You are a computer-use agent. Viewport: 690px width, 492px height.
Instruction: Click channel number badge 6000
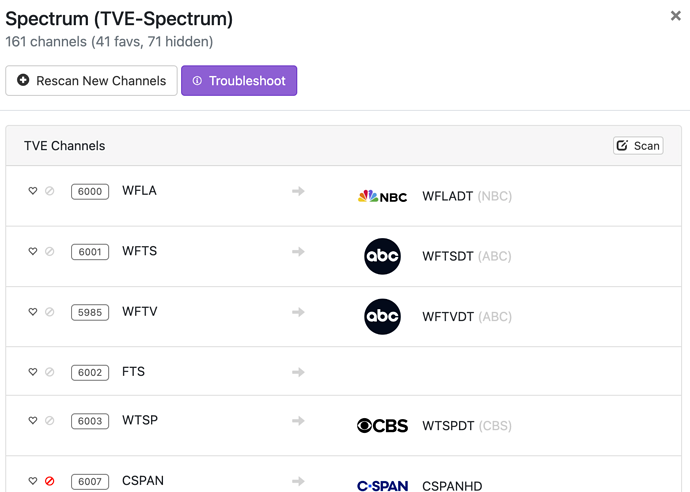[90, 192]
